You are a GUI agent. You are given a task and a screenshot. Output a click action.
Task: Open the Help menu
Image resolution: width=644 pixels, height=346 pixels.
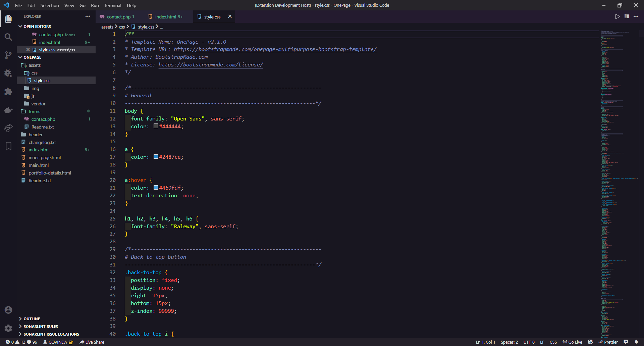[x=131, y=5]
